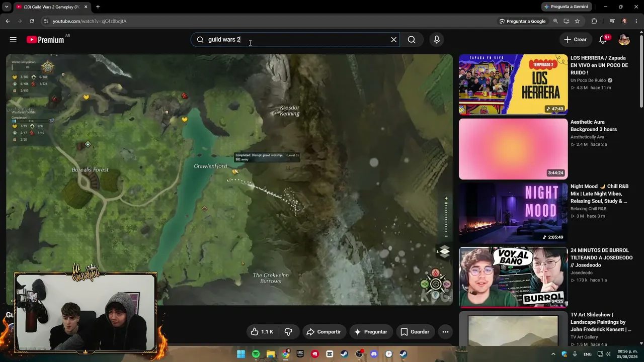
Task: Like the video with 1.1 K likes
Action: click(263, 332)
